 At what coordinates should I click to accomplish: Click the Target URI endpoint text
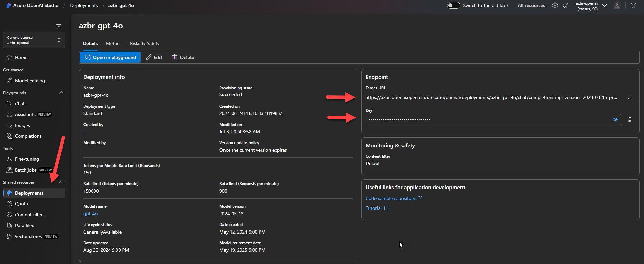click(x=491, y=97)
